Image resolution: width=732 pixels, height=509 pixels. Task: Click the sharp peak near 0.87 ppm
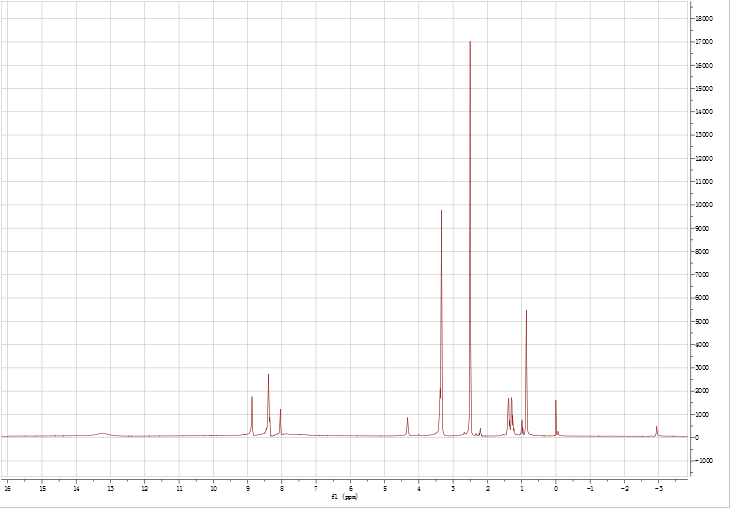(x=526, y=373)
